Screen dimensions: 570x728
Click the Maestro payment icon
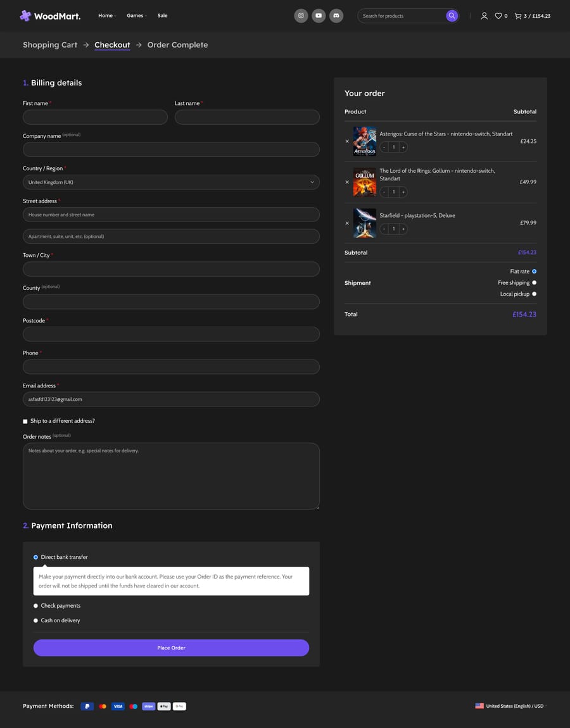tap(134, 706)
